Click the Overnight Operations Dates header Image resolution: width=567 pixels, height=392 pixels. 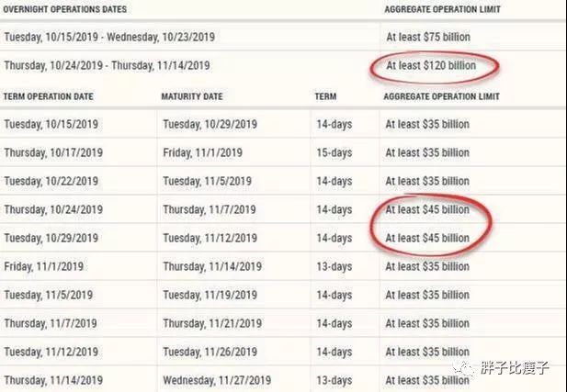pos(64,9)
